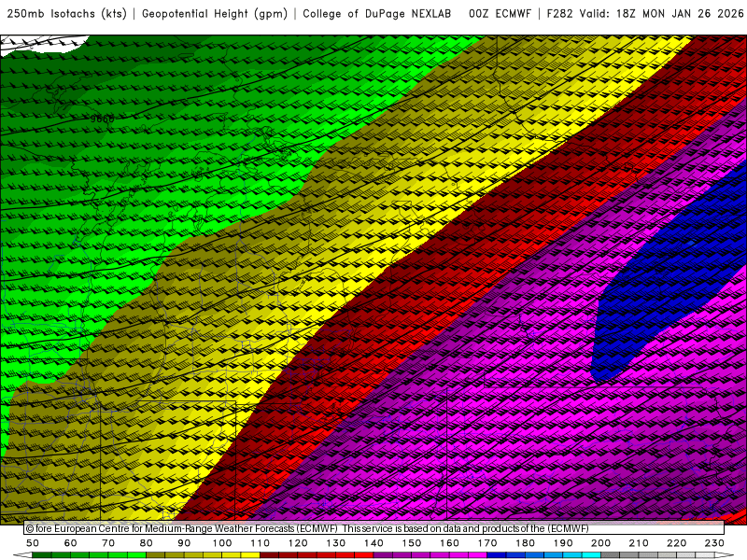
Task: Click the legend value 80
Action: [147, 543]
